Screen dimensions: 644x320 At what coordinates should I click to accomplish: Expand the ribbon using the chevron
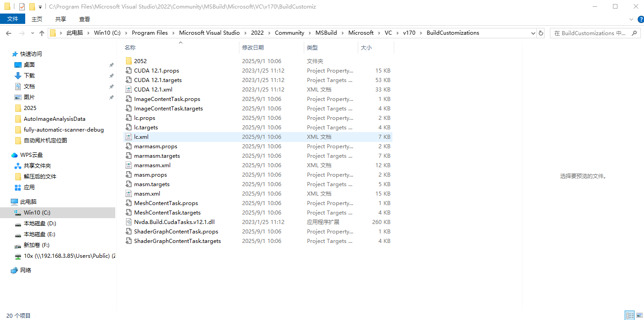pos(631,19)
